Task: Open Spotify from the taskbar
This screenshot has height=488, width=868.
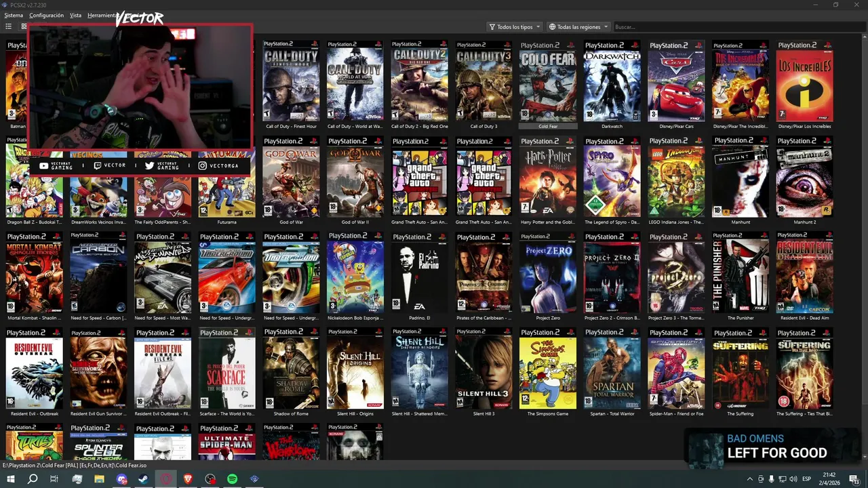Action: (x=232, y=479)
